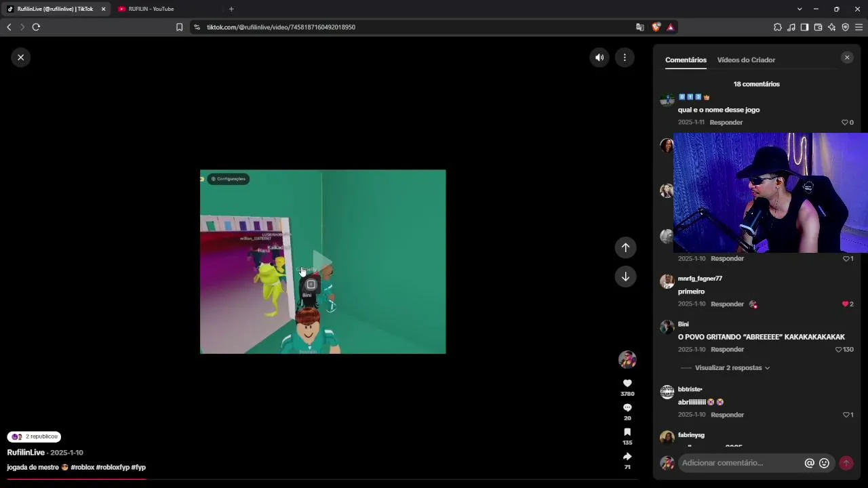
Task: View site settings icon in the address bar
Action: (x=197, y=27)
